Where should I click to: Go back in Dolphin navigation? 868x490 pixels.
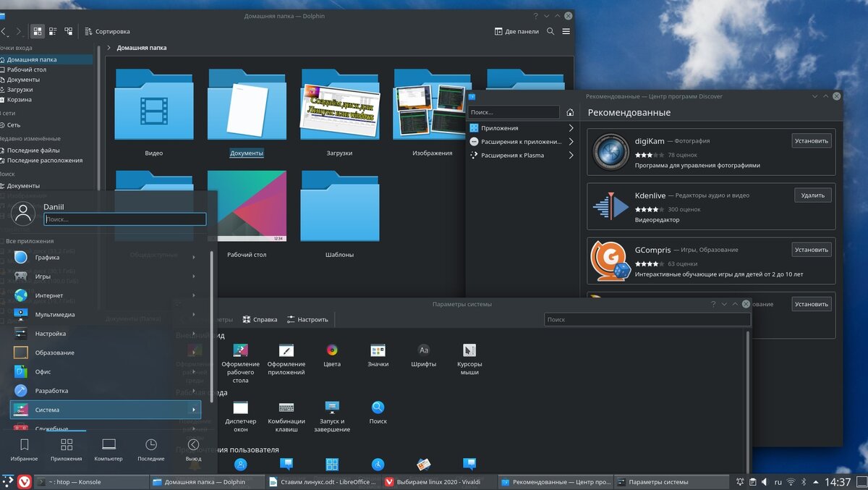pos(4,31)
